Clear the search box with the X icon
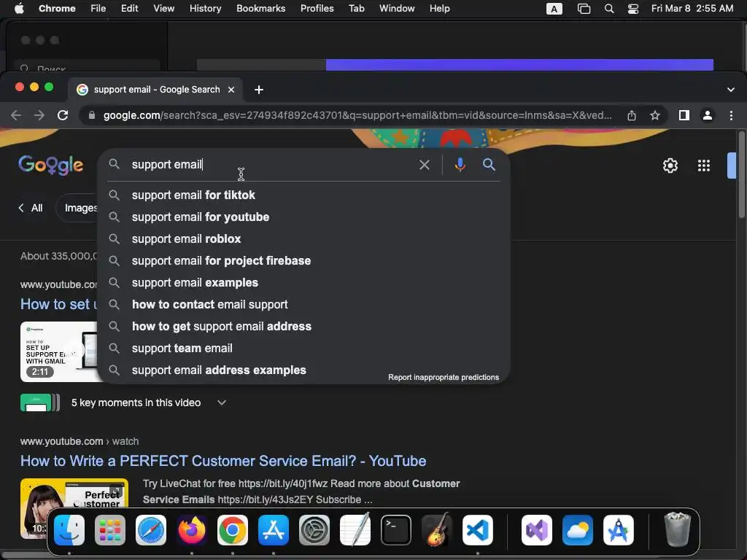This screenshot has width=747, height=560. click(x=424, y=165)
